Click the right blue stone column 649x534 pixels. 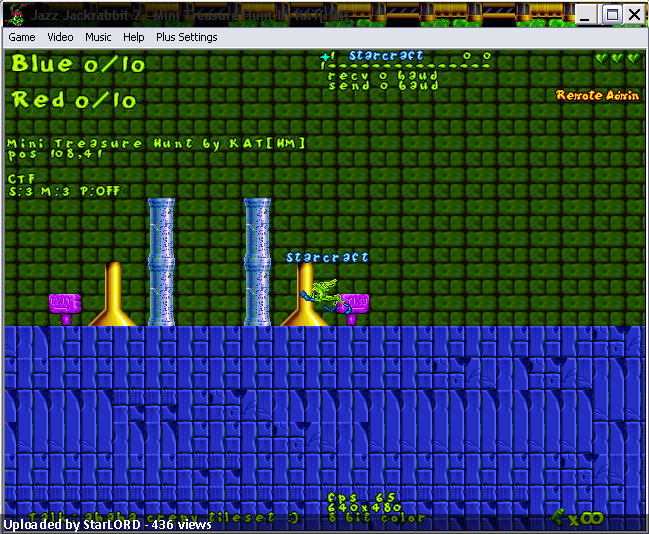257,262
